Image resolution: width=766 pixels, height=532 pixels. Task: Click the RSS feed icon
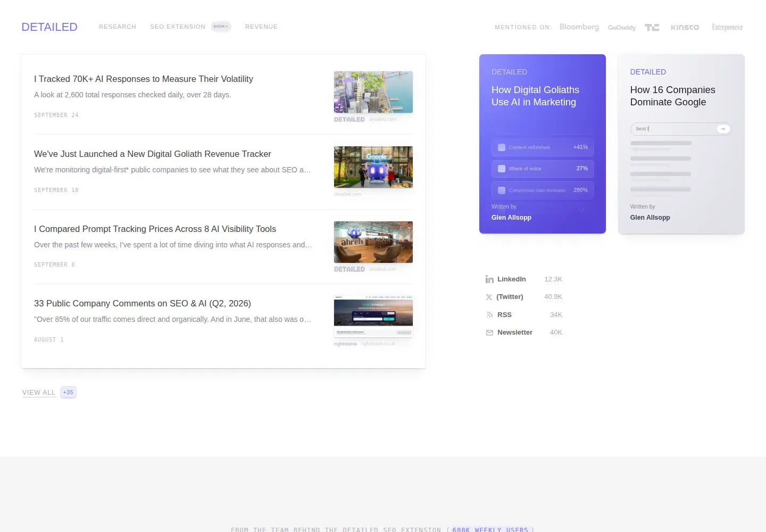[x=489, y=315]
